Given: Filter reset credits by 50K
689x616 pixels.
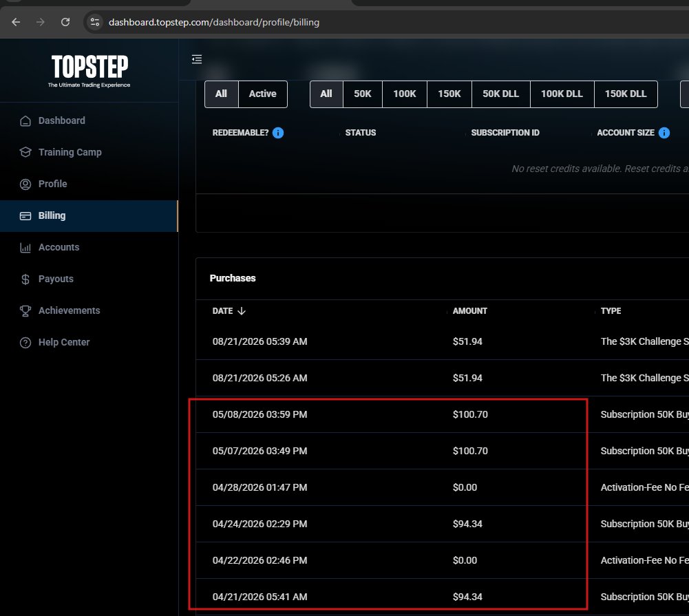Looking at the screenshot, I should [x=363, y=94].
